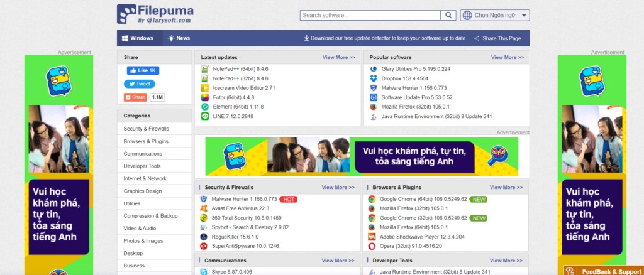Click the Software Update Pro icon
The width and height of the screenshot is (644, 275).
coord(374,97)
